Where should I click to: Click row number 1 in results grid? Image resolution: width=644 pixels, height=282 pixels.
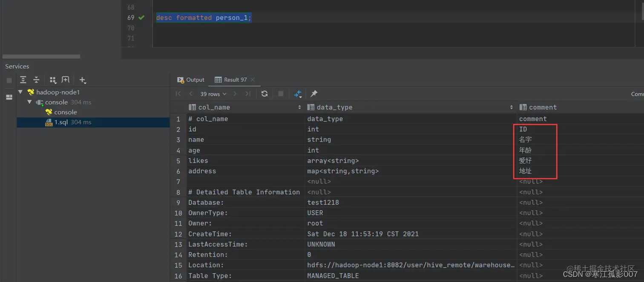(178, 119)
